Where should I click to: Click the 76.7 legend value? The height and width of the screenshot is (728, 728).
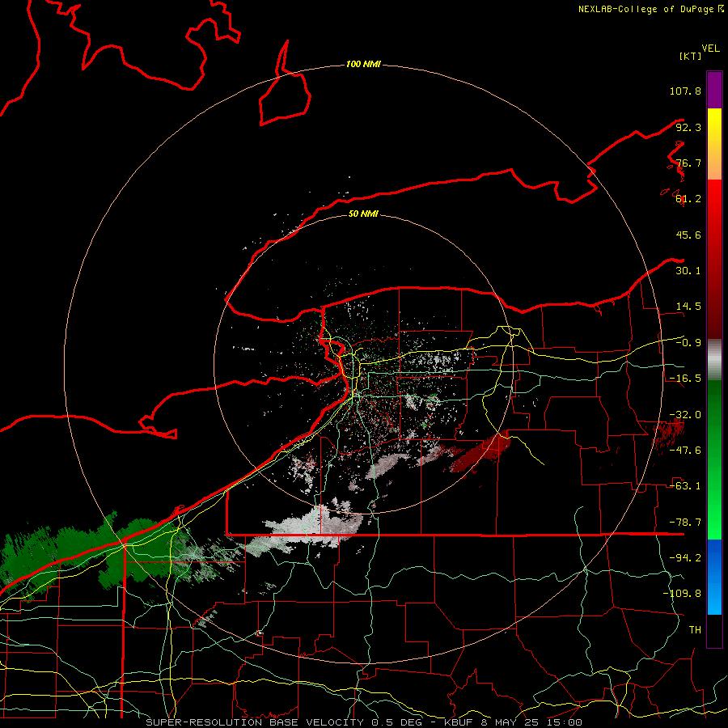tap(688, 163)
